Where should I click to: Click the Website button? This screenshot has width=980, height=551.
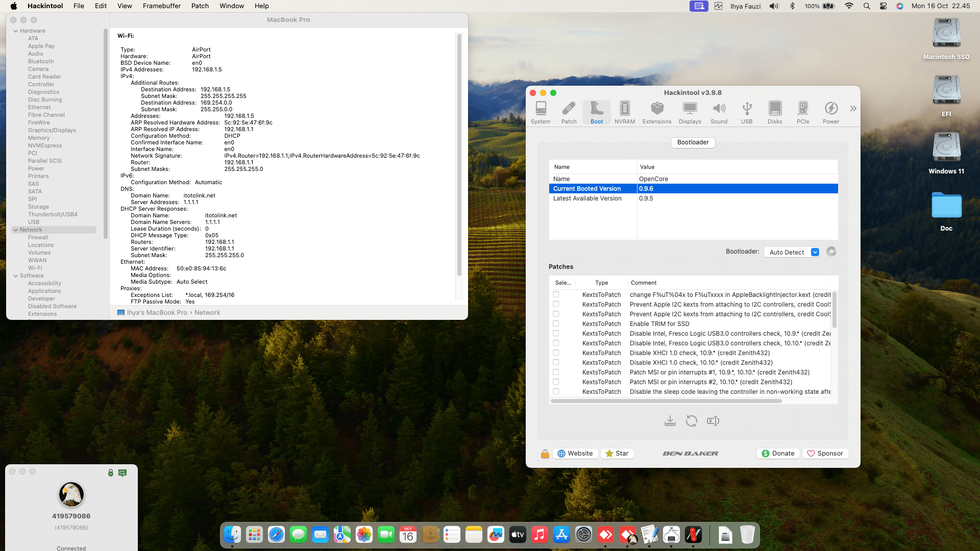click(x=575, y=454)
